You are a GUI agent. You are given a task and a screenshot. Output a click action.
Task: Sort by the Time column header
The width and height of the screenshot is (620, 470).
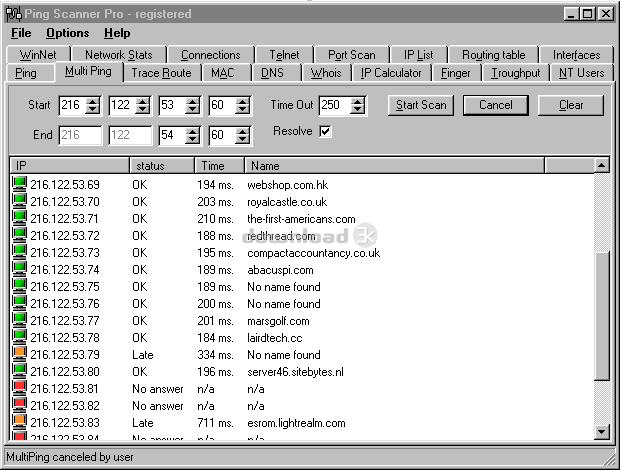point(219,166)
